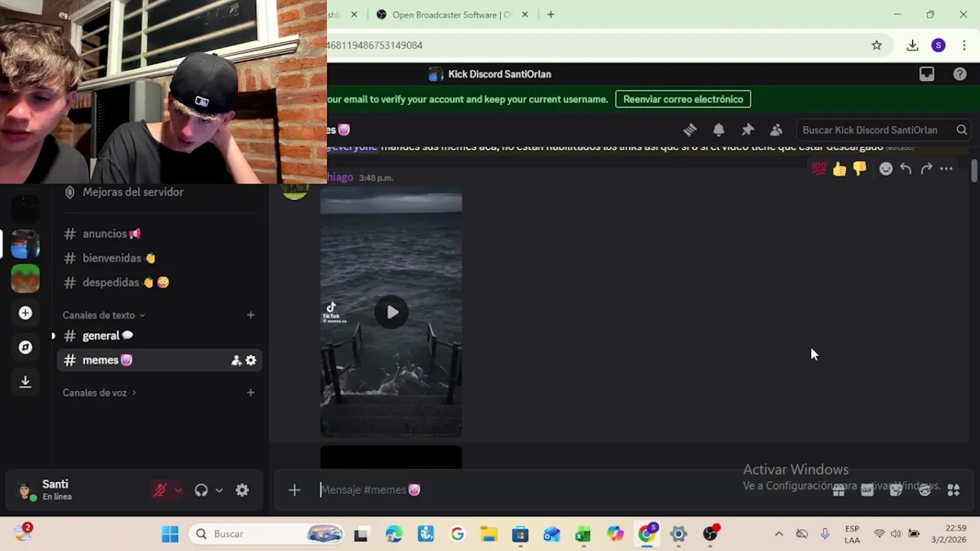Click the Buscar Kick Discord SantiOrlan search
The image size is (980, 551).
pyautogui.click(x=884, y=130)
